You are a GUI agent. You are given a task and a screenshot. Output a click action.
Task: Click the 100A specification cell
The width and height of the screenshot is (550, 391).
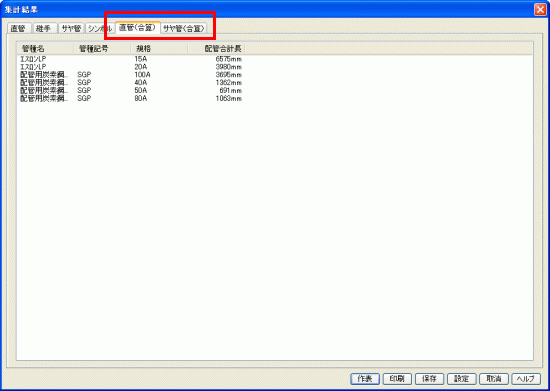(x=142, y=75)
